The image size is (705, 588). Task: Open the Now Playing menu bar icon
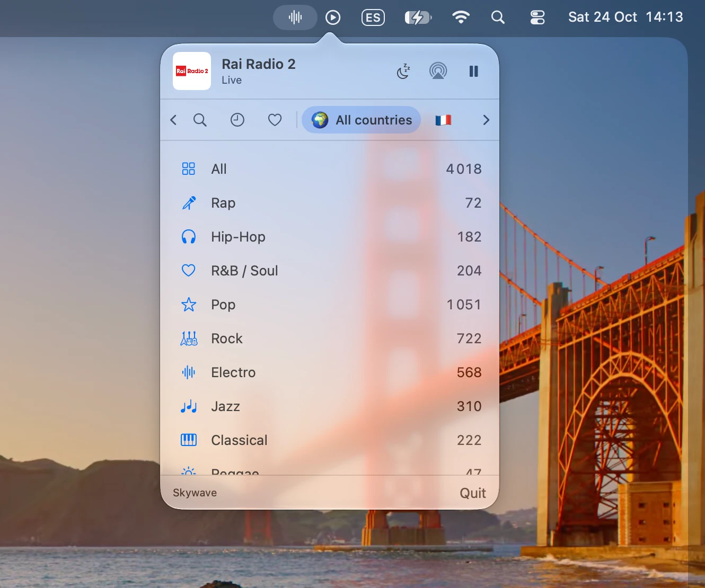pyautogui.click(x=333, y=17)
